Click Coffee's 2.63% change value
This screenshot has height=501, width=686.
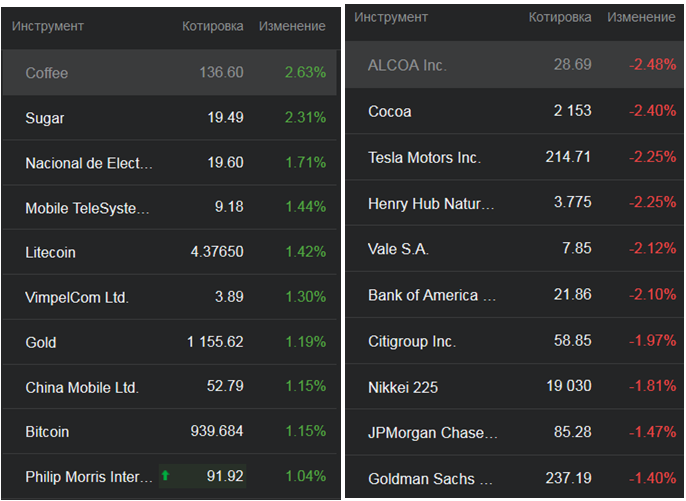(x=305, y=73)
